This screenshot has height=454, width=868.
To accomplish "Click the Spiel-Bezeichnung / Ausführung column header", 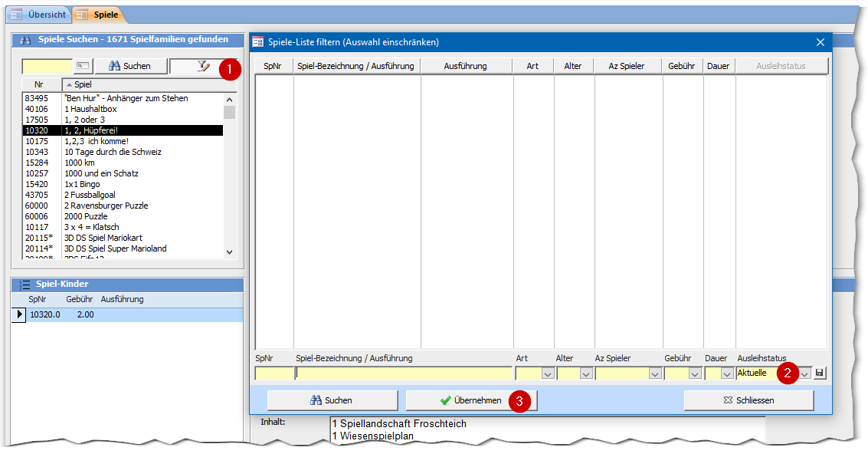I will [356, 66].
